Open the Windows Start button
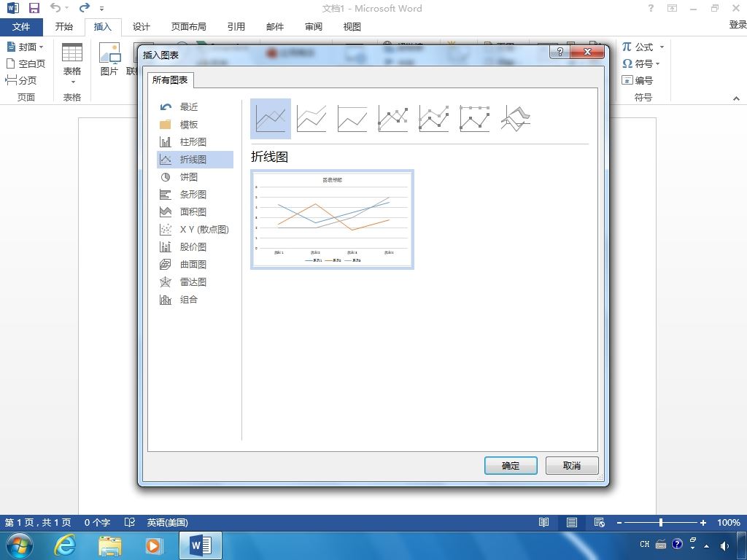Image resolution: width=747 pixels, height=560 pixels. 20,545
